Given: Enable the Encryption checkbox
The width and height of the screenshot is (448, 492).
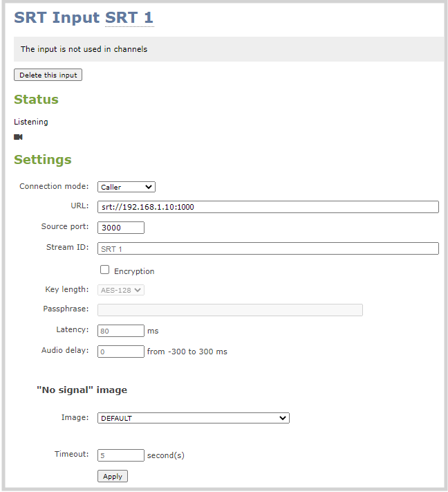Looking at the screenshot, I should [104, 270].
